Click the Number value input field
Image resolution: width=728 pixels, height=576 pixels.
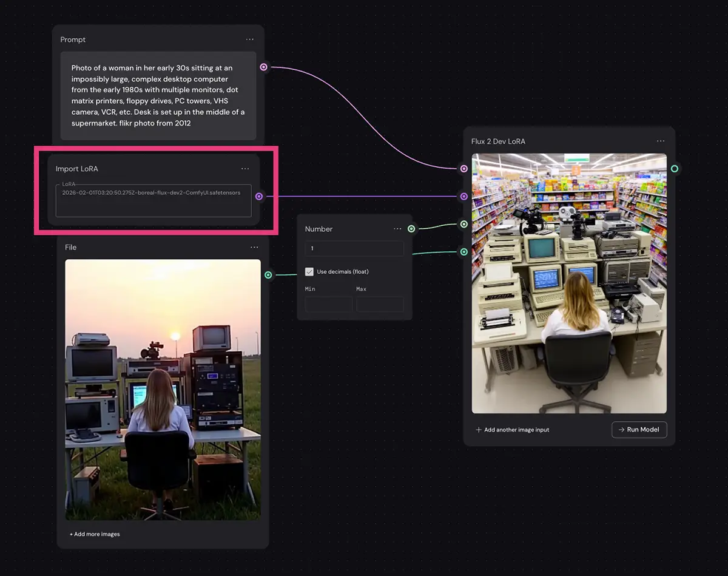[x=354, y=248]
